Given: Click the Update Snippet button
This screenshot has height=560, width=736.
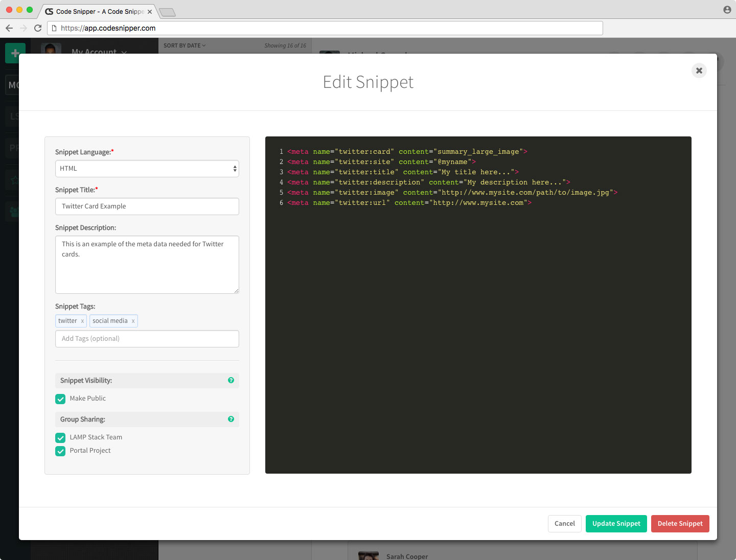Looking at the screenshot, I should point(616,524).
